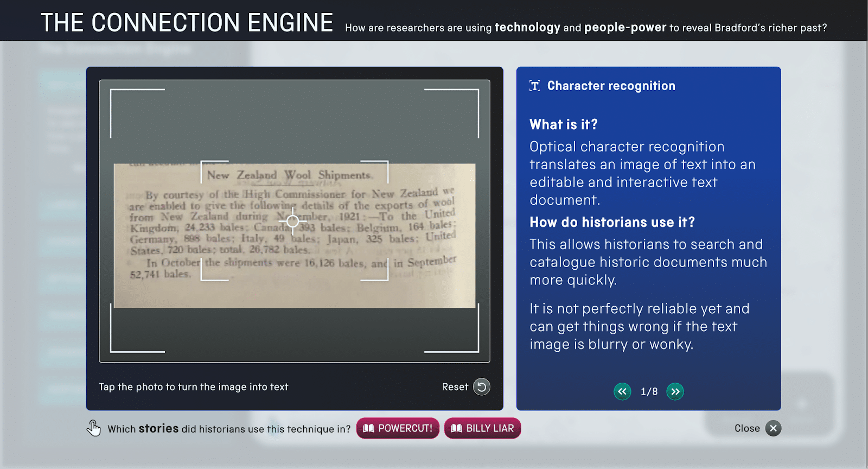Image resolution: width=868 pixels, height=469 pixels.
Task: Go to the next technique page
Action: (x=675, y=391)
